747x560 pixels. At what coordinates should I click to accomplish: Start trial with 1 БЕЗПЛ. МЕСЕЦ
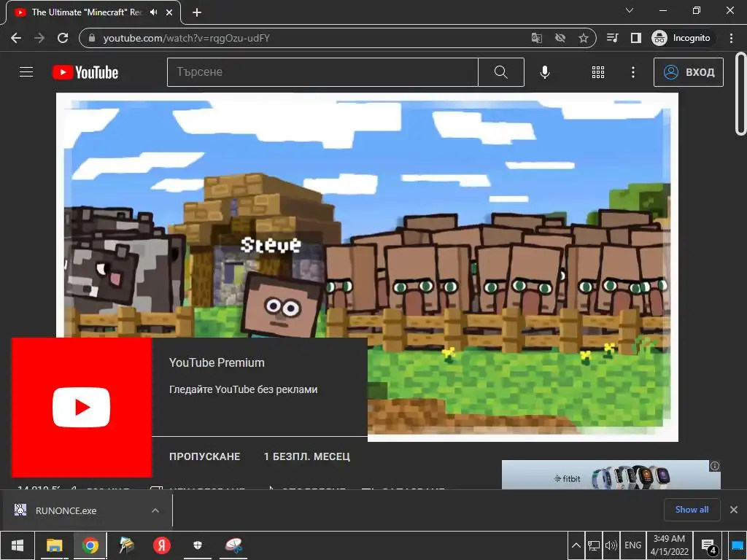point(307,456)
